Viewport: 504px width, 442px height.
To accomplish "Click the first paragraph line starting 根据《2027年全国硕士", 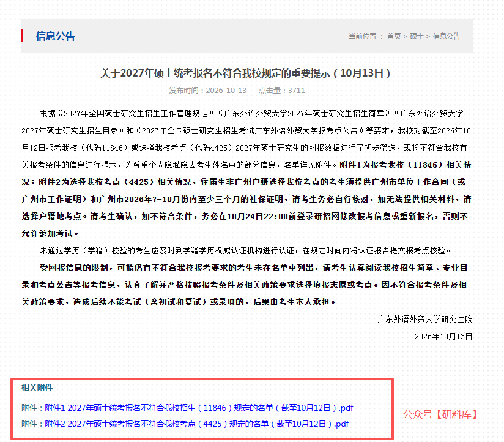I will pyautogui.click(x=251, y=113).
